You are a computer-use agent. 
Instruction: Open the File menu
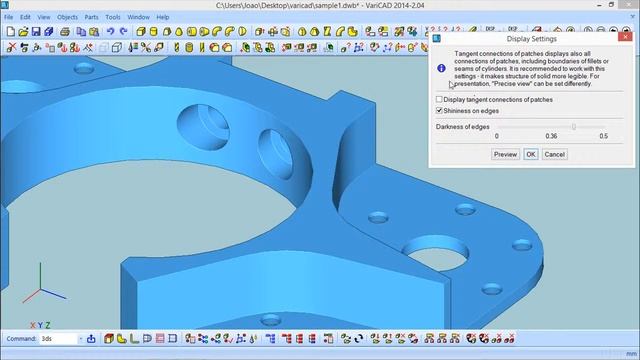click(x=9, y=17)
